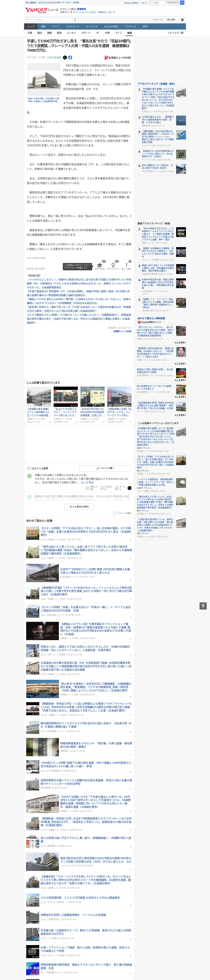Viewport: 210px width, 980px height.
Task: Click the 有料 tab
Action: (x=145, y=27)
